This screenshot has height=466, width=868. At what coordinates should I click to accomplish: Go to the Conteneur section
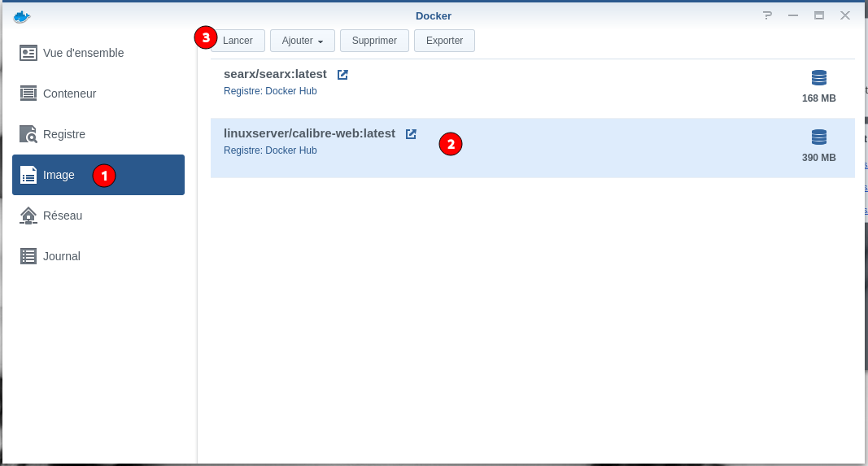tap(69, 94)
